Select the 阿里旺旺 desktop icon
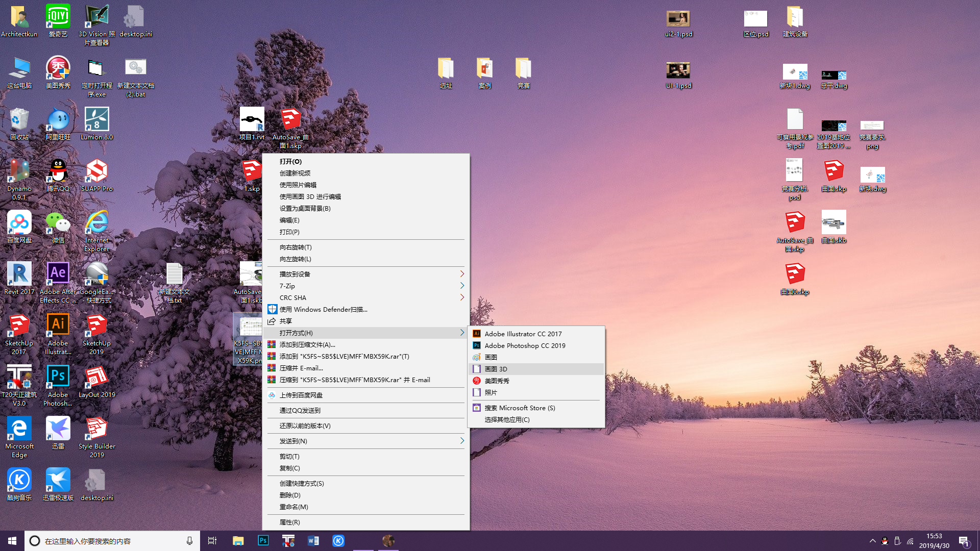This screenshot has width=980, height=551. (x=58, y=124)
